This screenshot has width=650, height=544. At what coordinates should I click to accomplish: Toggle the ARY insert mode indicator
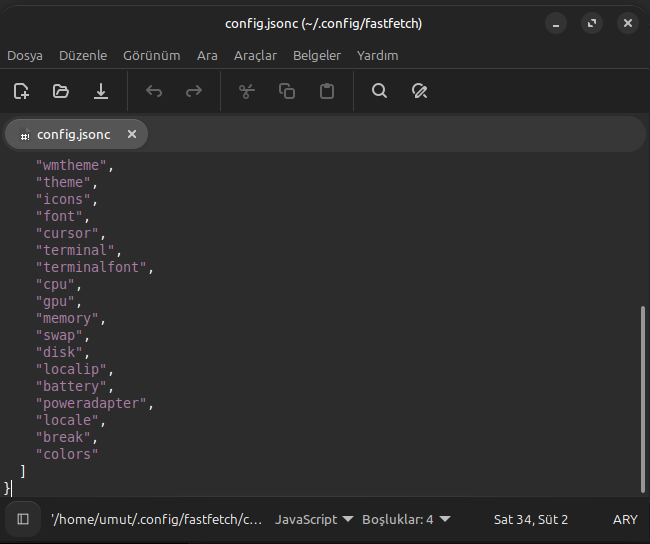(625, 520)
